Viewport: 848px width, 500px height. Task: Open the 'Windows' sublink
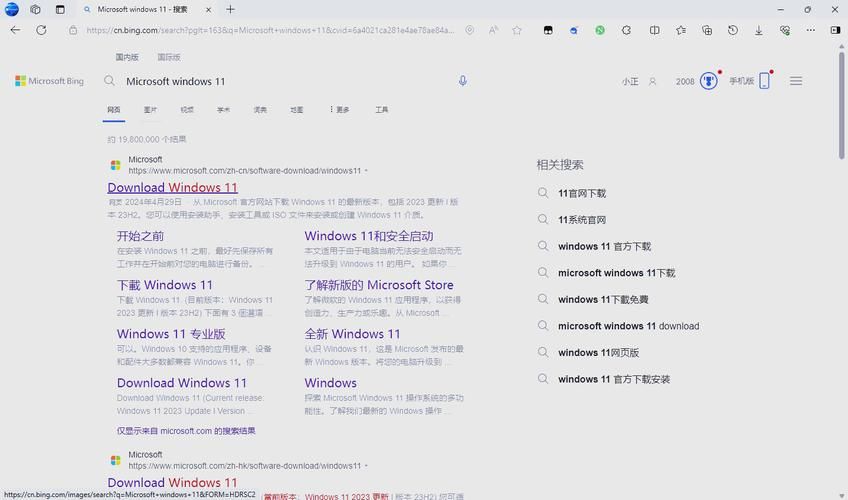click(x=330, y=383)
